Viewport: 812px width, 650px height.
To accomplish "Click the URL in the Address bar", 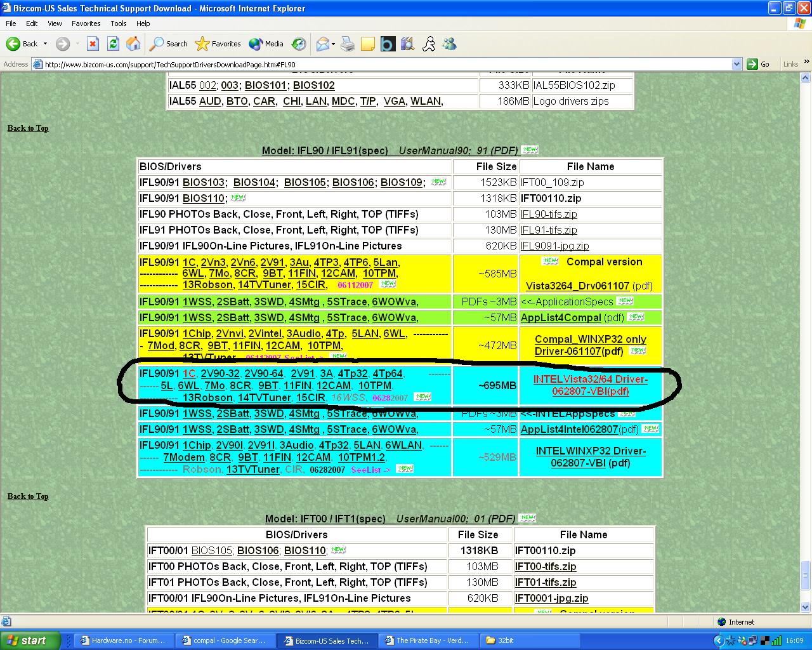I will [x=170, y=64].
